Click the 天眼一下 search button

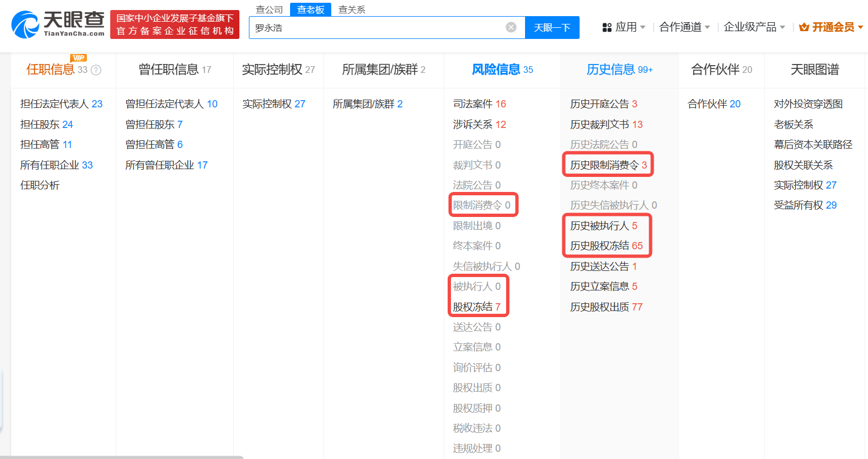[x=552, y=27]
